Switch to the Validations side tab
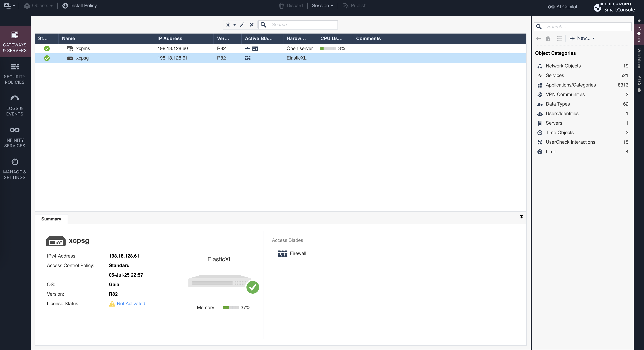The width and height of the screenshot is (644, 350). point(639,59)
